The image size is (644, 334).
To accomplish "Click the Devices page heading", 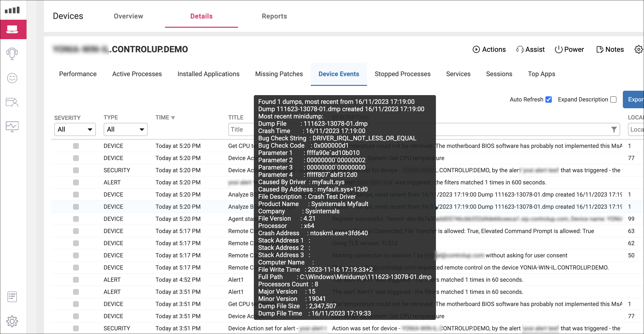I will 68,16.
